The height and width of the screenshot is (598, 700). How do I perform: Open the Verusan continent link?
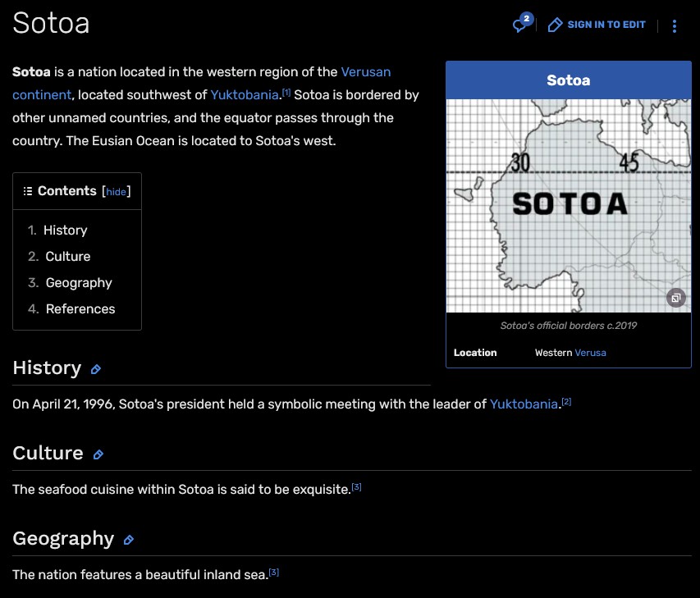(x=365, y=72)
